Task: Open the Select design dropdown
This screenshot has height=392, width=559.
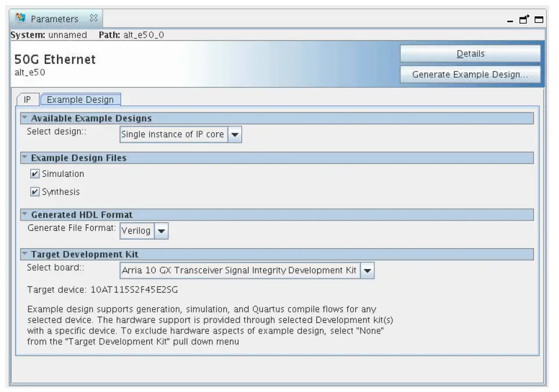Action: [x=235, y=134]
